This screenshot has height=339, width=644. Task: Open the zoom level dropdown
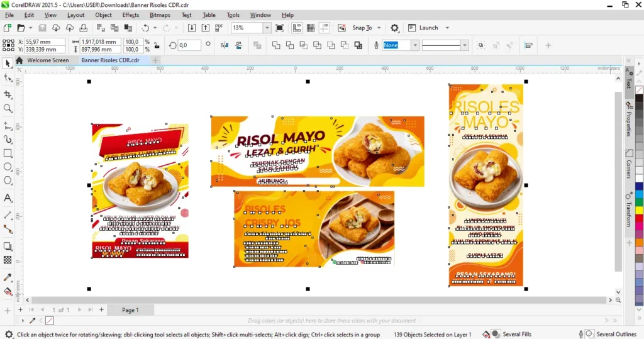click(267, 28)
